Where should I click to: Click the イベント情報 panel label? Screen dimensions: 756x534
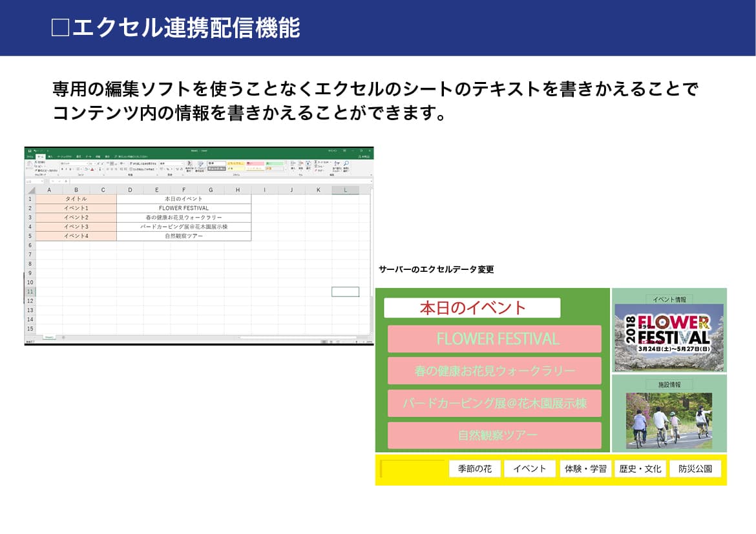pyautogui.click(x=669, y=300)
